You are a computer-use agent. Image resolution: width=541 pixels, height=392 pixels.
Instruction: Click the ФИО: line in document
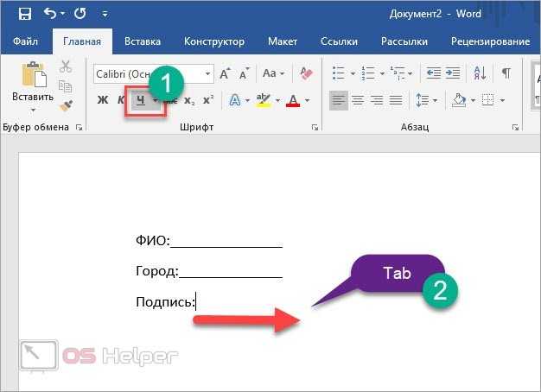[x=209, y=240]
